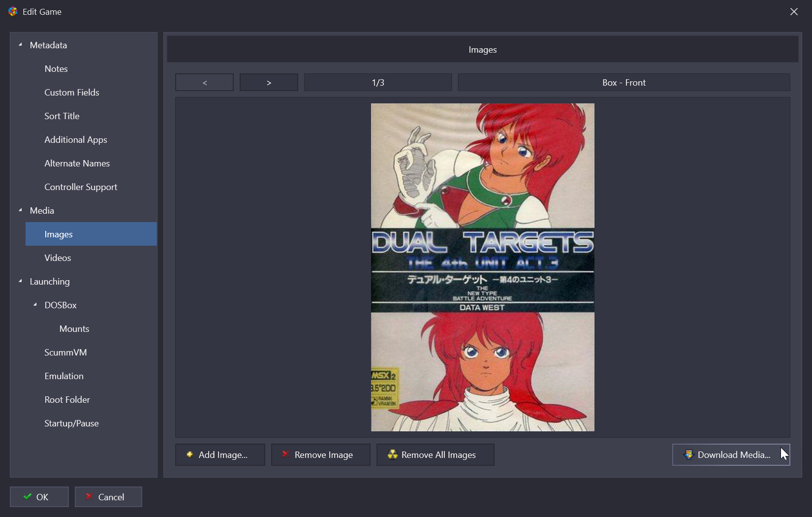Open the Emulation settings
The height and width of the screenshot is (517, 812).
64,376
